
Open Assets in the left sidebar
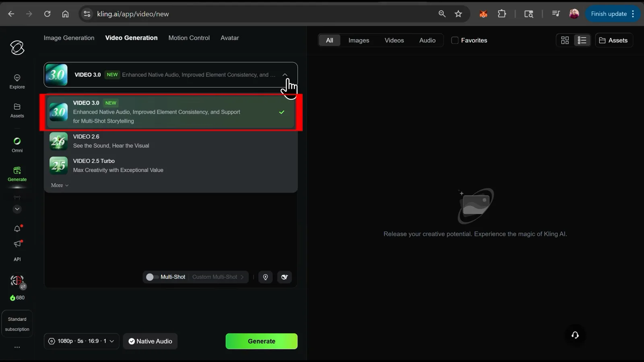[x=17, y=111]
